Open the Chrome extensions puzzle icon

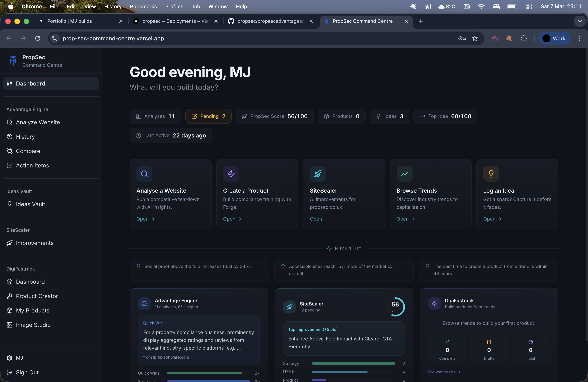(524, 38)
